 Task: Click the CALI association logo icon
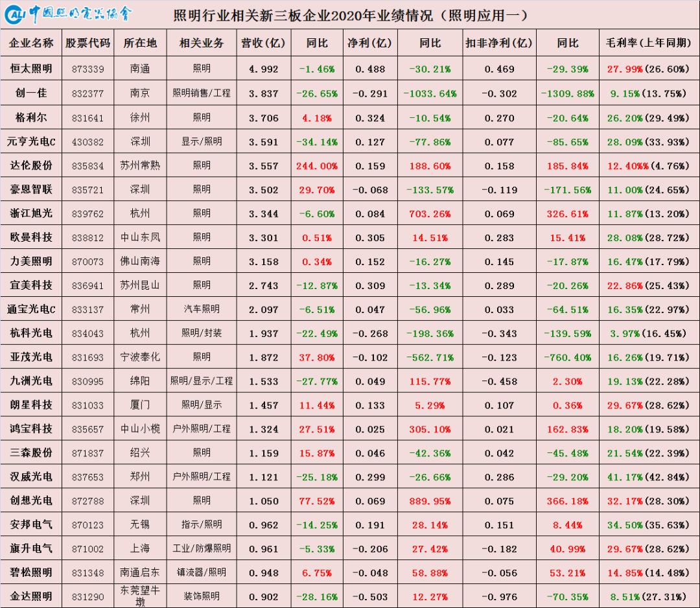14,15
